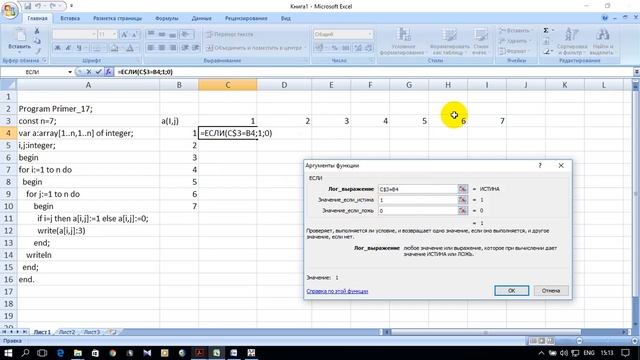Decrease font size with the small A icon

(x=135, y=34)
